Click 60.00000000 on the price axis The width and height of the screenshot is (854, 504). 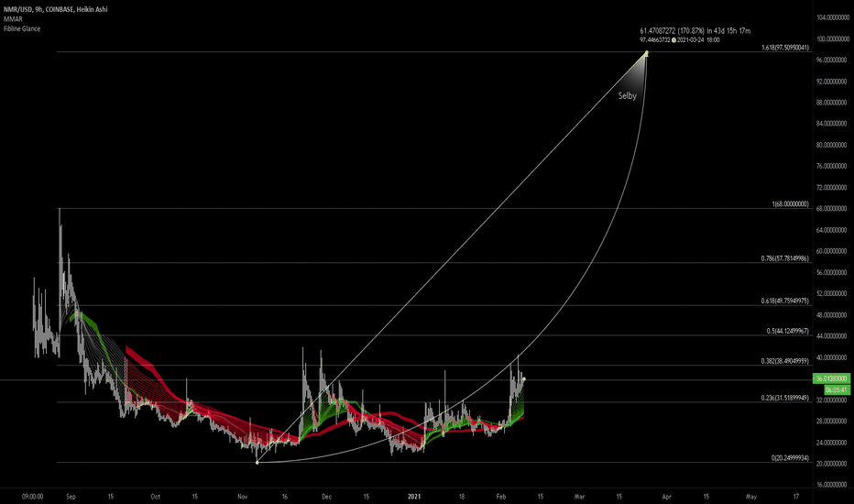832,251
